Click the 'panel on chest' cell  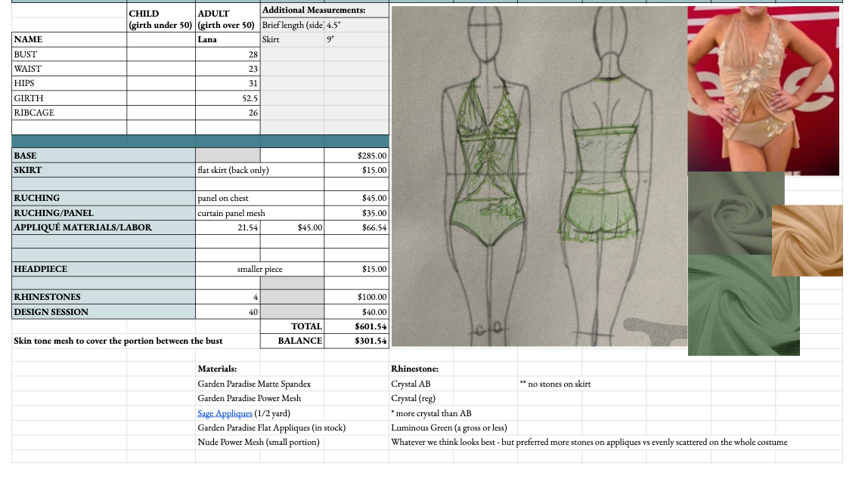pyautogui.click(x=259, y=198)
